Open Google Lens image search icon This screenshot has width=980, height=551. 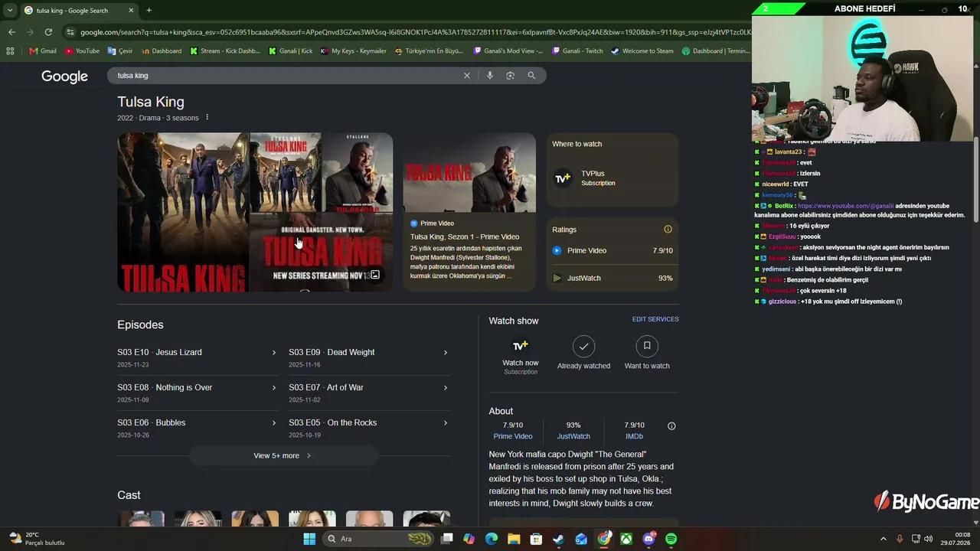point(510,76)
